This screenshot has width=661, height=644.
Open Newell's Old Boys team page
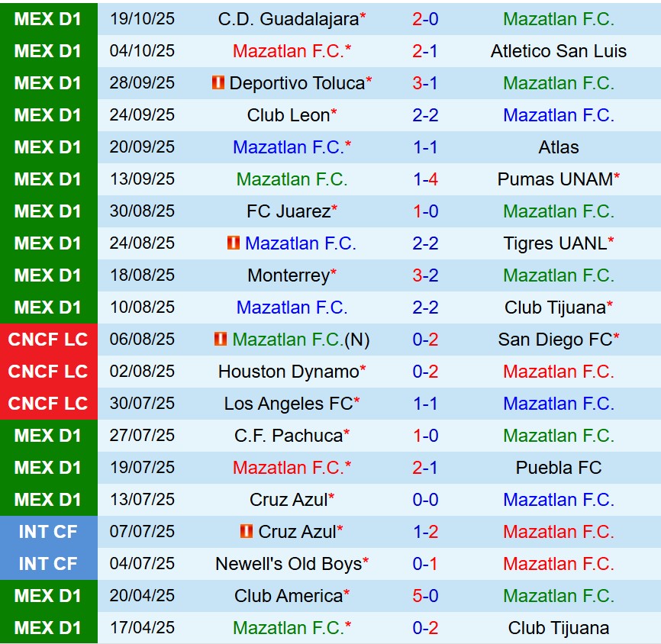pyautogui.click(x=289, y=564)
